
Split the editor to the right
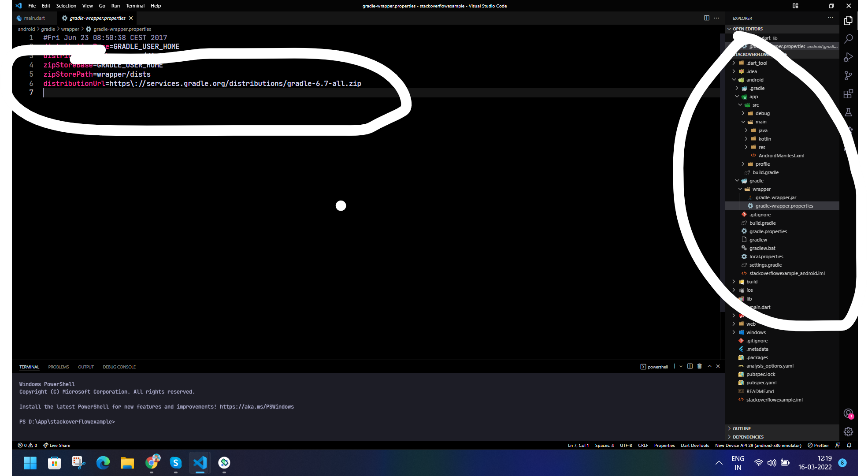707,18
